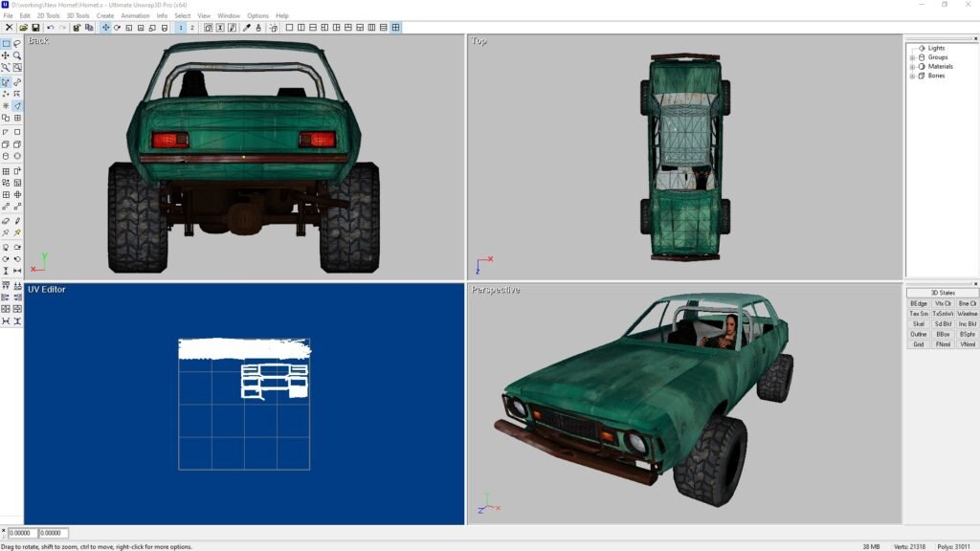
Task: Expand the Bones tree node
Action: click(x=912, y=76)
